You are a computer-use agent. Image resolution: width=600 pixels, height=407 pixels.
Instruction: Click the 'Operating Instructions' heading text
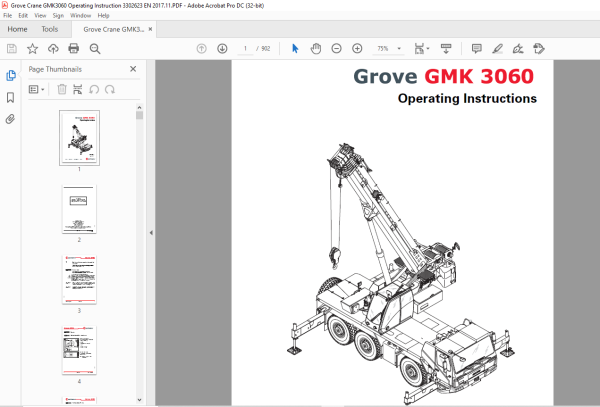tap(467, 99)
